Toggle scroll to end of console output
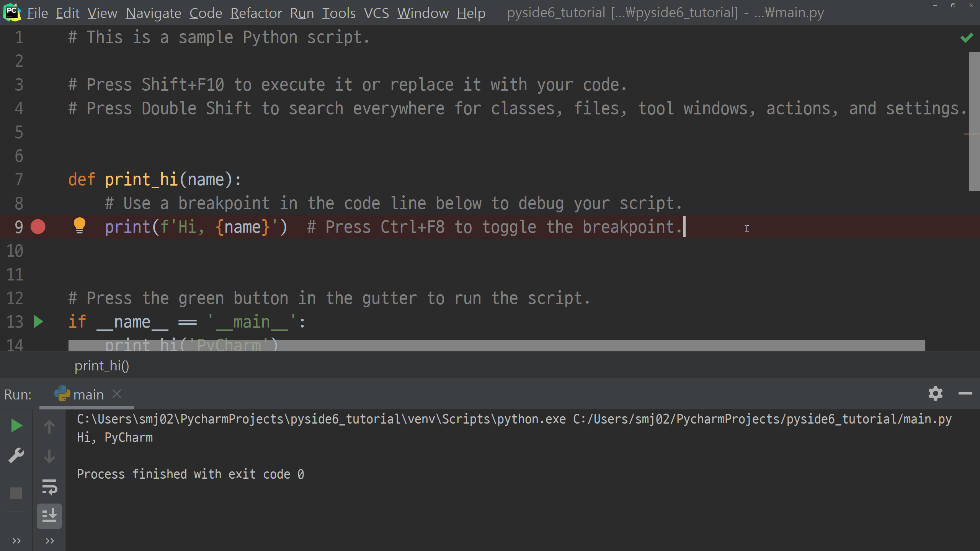Screen dimensions: 980x551 49,516
